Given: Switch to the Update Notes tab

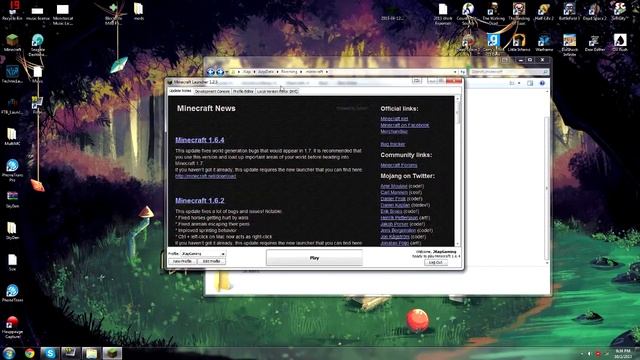Looking at the screenshot, I should coord(180,91).
